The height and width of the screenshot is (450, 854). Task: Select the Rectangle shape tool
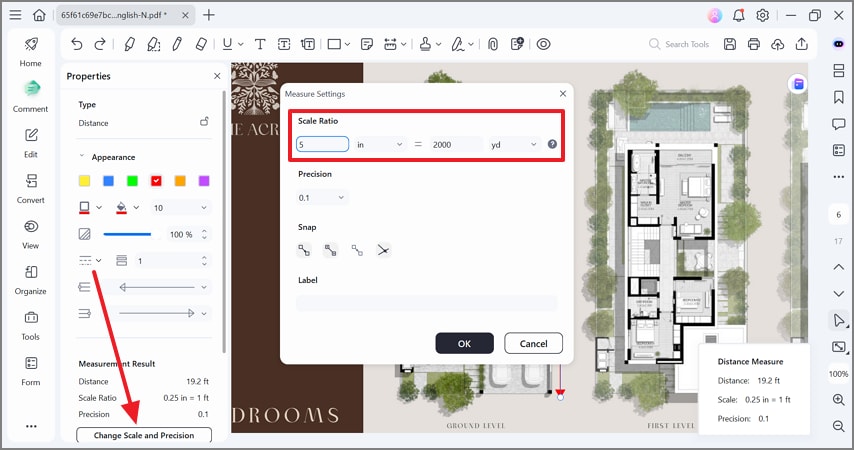click(334, 44)
